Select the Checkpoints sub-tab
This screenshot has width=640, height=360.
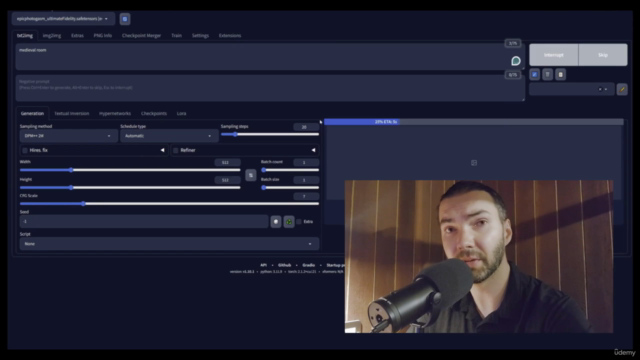[153, 113]
